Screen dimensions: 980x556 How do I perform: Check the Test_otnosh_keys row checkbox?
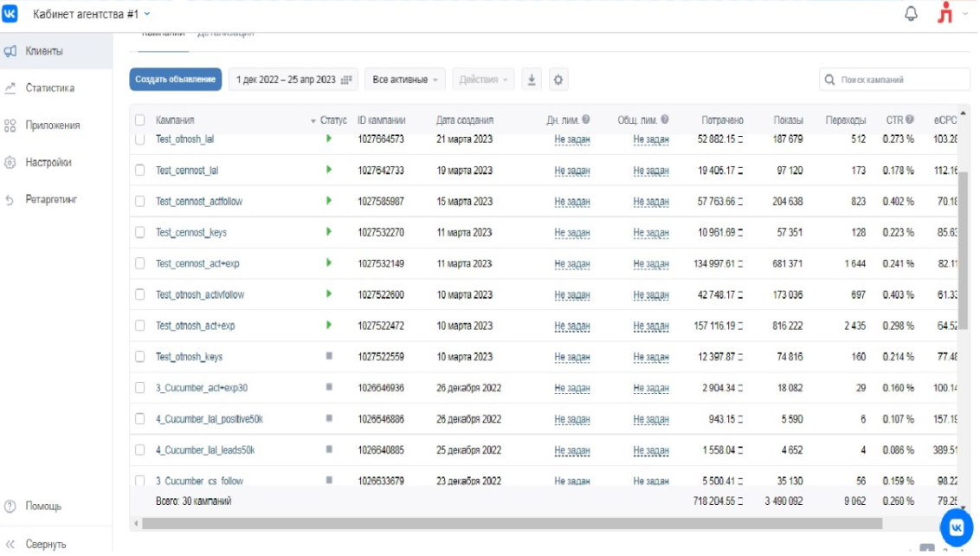(140, 357)
